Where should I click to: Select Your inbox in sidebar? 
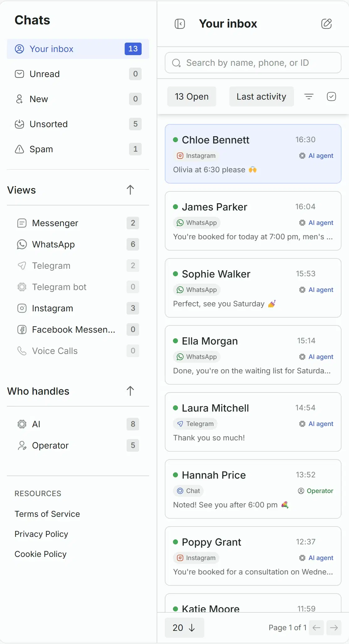78,49
